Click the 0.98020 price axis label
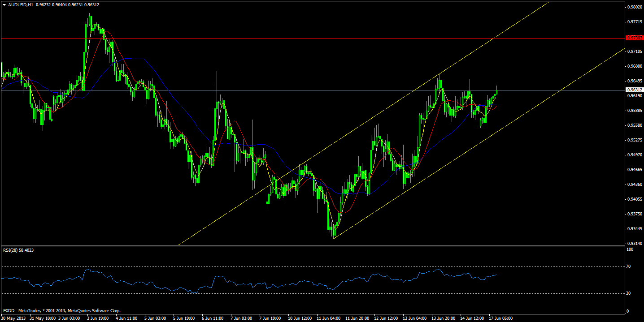Viewport: 644px width, 322px height. [634, 7]
